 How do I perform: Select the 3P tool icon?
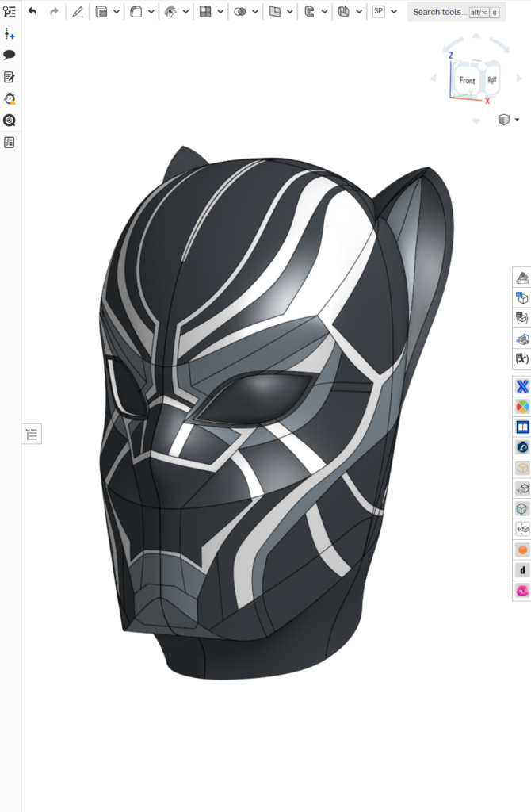click(x=378, y=11)
